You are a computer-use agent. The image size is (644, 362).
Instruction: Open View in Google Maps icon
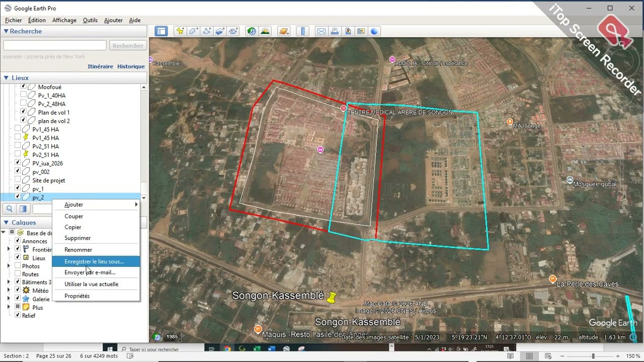pyautogui.click(x=361, y=31)
